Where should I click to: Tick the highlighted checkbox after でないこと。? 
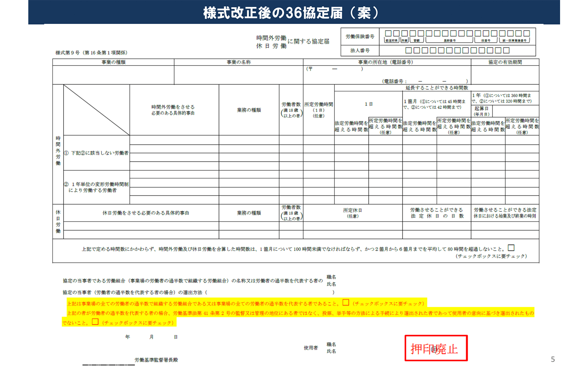(x=95, y=321)
